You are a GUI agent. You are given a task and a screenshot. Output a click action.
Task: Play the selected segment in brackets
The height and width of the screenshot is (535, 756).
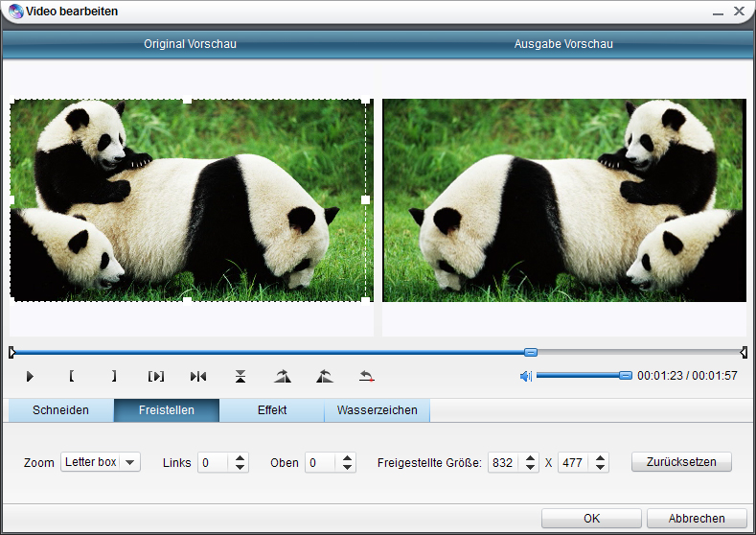pyautogui.click(x=156, y=376)
